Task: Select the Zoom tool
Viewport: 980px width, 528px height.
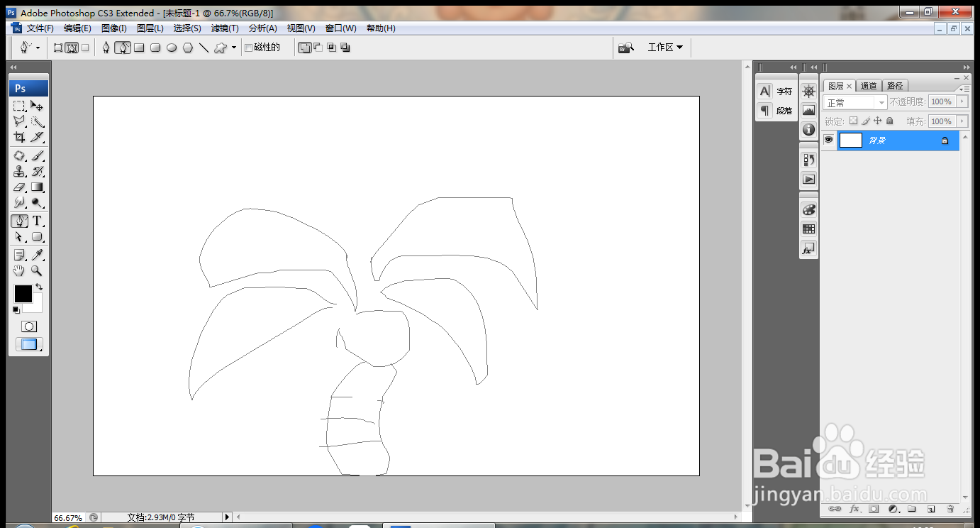Action: point(37,270)
